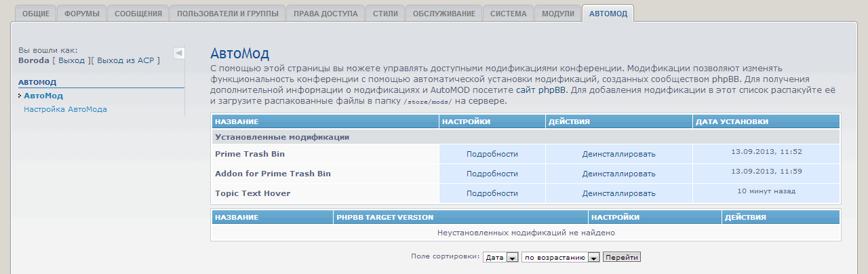Open the «Система» tab
The width and height of the screenshot is (868, 274).
pos(508,14)
